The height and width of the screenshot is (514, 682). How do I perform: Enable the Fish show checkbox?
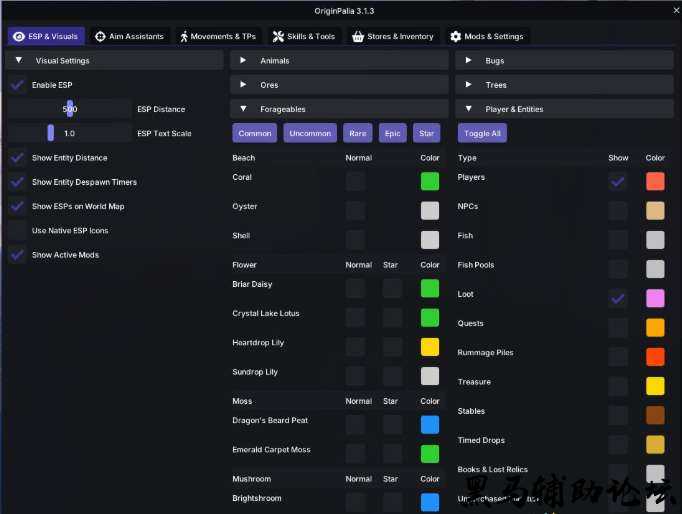(618, 240)
